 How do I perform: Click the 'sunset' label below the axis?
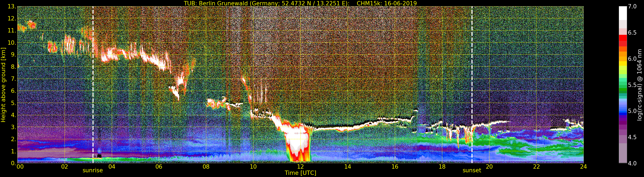pyautogui.click(x=472, y=171)
